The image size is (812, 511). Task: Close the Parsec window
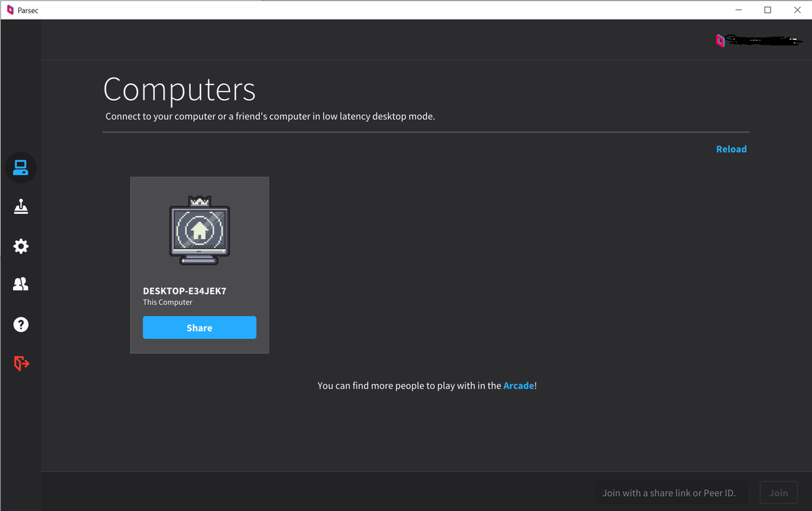tap(797, 9)
